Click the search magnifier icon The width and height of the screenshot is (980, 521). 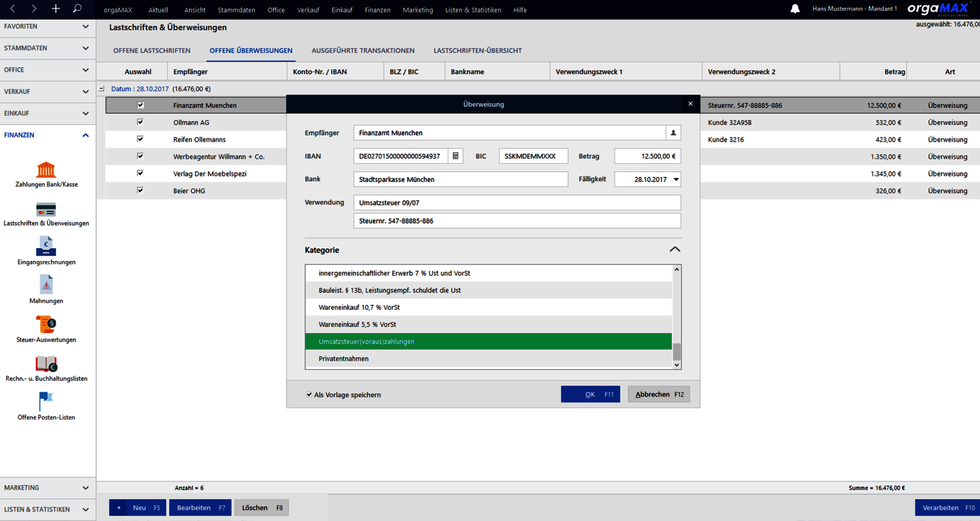pos(77,9)
